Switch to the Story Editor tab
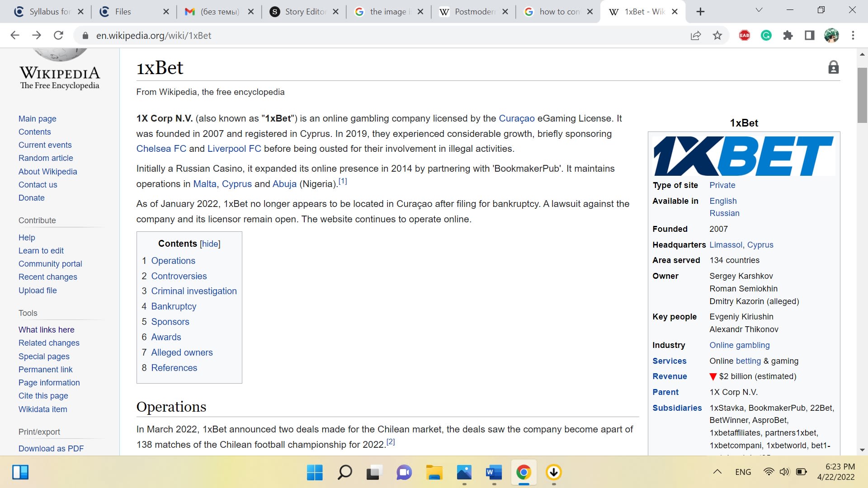Image resolution: width=868 pixels, height=488 pixels. click(304, 12)
